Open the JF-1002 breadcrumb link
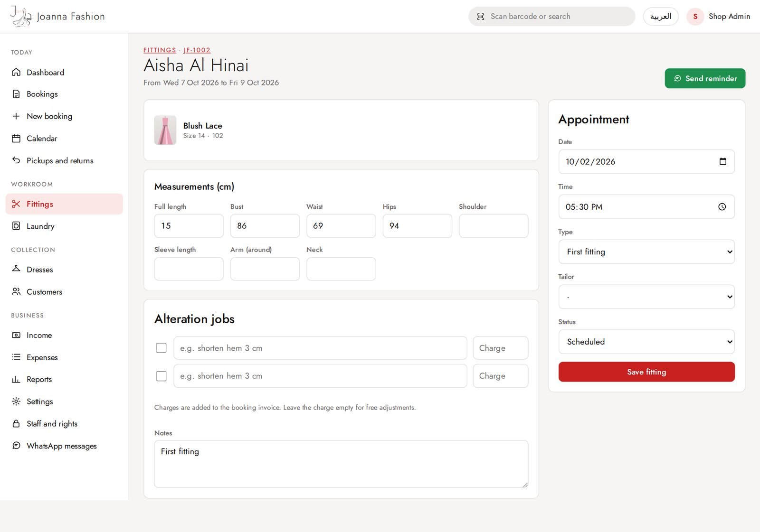 (197, 50)
